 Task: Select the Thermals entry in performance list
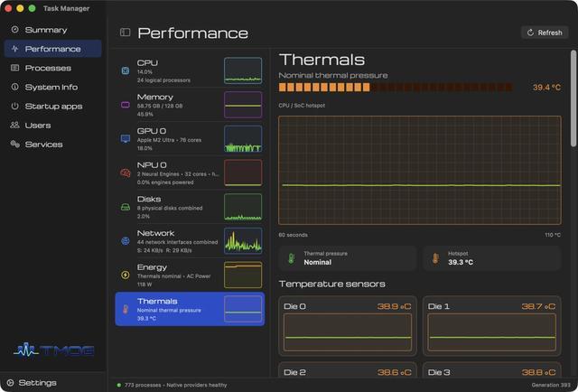[x=190, y=309]
